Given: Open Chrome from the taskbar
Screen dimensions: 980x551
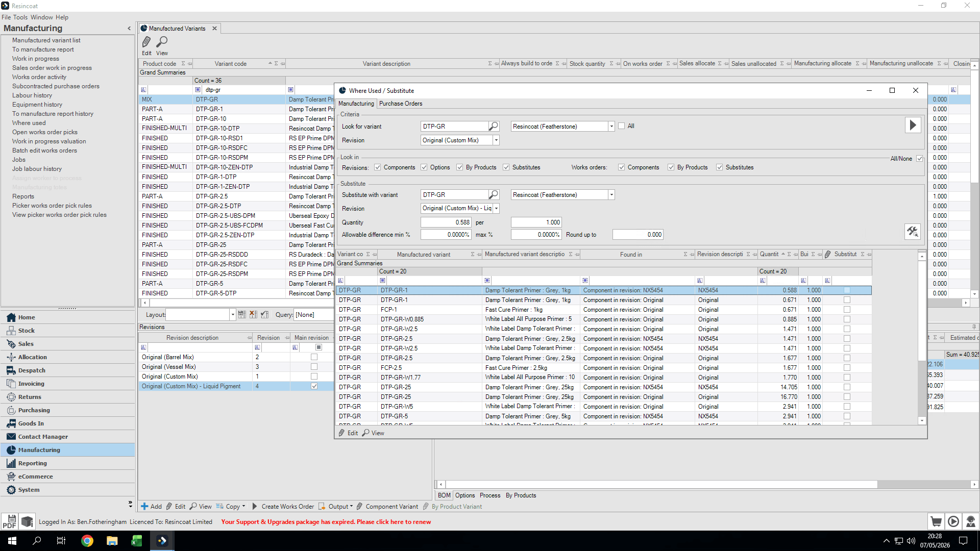Looking at the screenshot, I should pyautogui.click(x=87, y=541).
